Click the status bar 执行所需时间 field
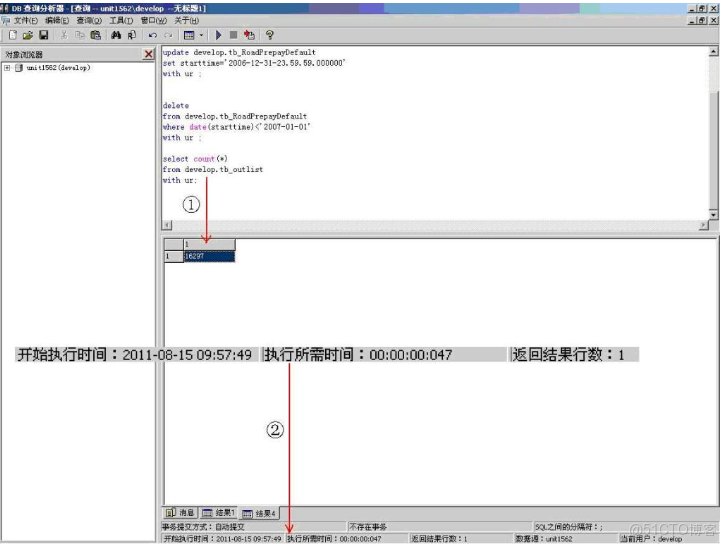 [x=346, y=539]
